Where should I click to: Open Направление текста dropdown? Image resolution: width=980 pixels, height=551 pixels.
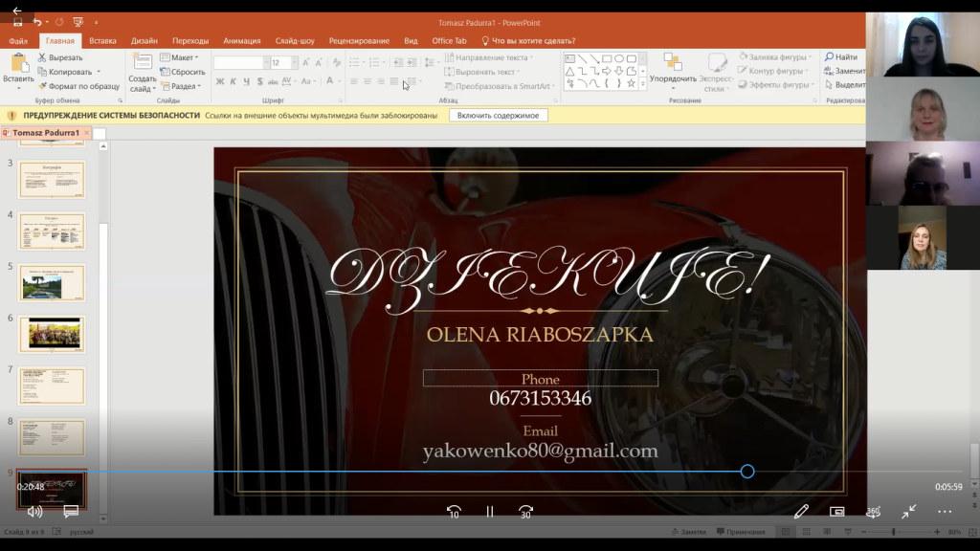[x=489, y=57]
